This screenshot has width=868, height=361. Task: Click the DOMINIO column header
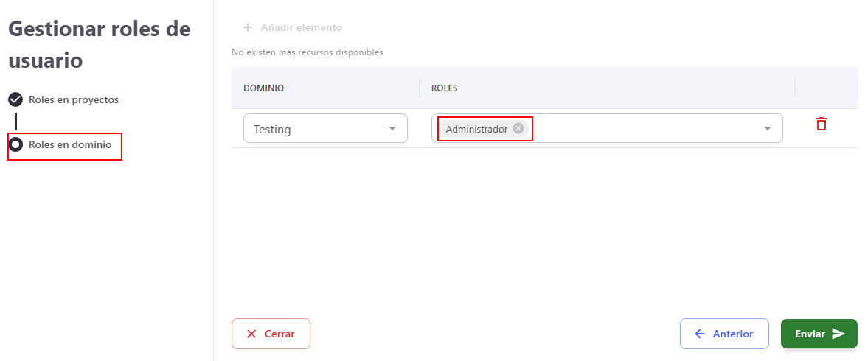[x=264, y=88]
